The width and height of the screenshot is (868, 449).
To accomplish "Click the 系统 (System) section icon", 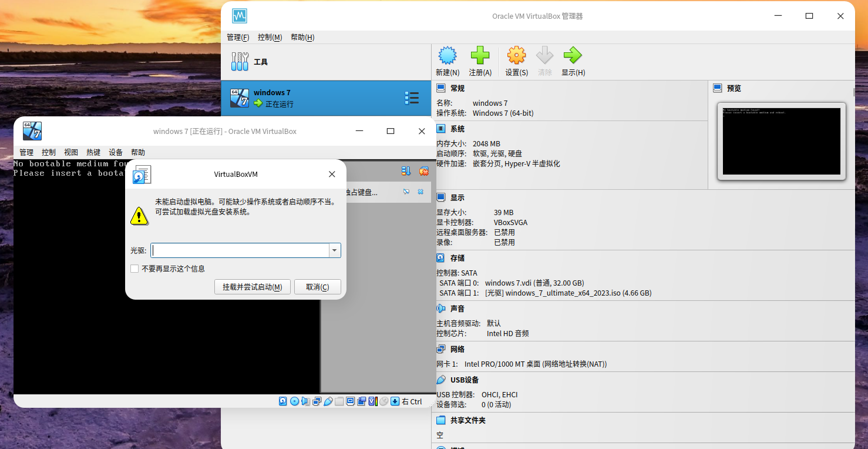I will point(441,129).
